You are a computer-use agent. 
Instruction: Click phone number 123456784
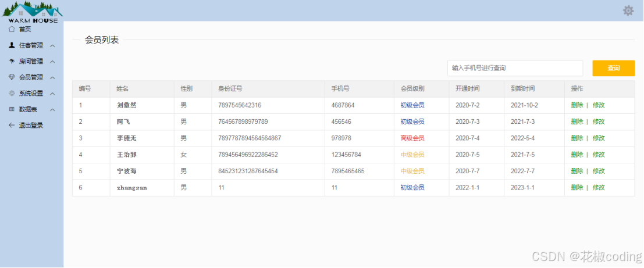coord(346,154)
